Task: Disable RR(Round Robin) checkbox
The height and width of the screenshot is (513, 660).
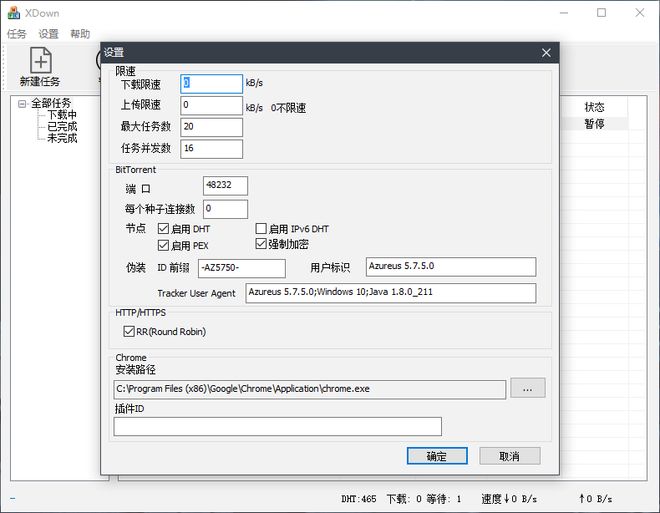Action: point(129,331)
